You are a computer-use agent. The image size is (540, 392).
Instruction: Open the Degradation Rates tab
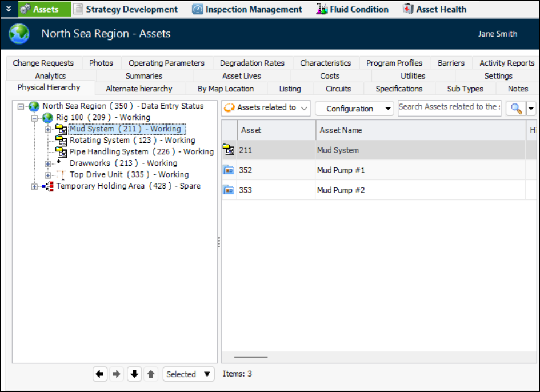pos(252,63)
